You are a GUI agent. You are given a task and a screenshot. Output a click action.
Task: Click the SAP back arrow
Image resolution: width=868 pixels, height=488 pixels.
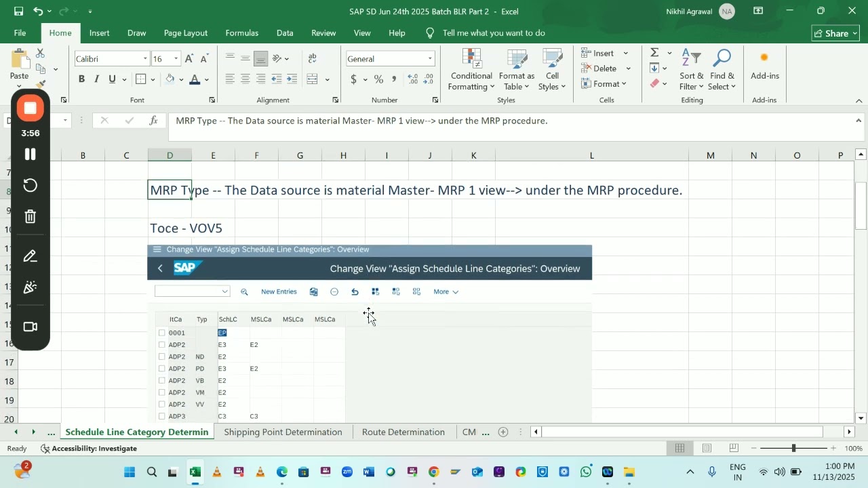point(160,268)
